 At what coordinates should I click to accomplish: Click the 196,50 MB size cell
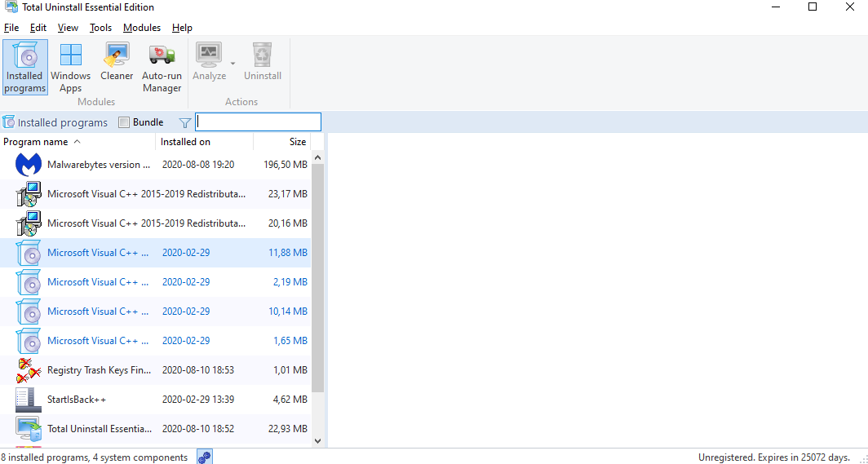point(285,165)
